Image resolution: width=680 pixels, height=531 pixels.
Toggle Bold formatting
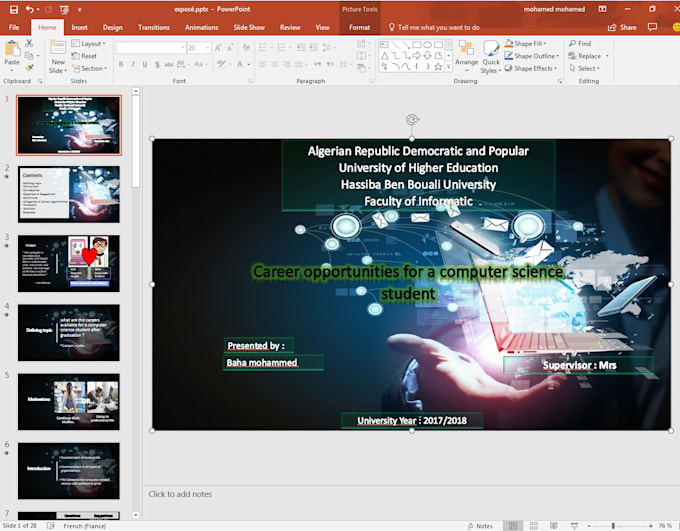[120, 64]
